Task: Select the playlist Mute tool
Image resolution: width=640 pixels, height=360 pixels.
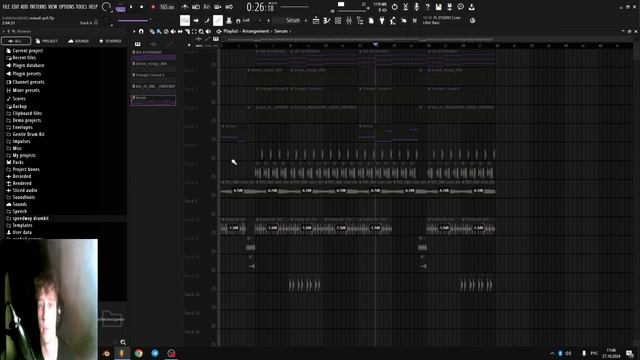Action: click(x=173, y=31)
